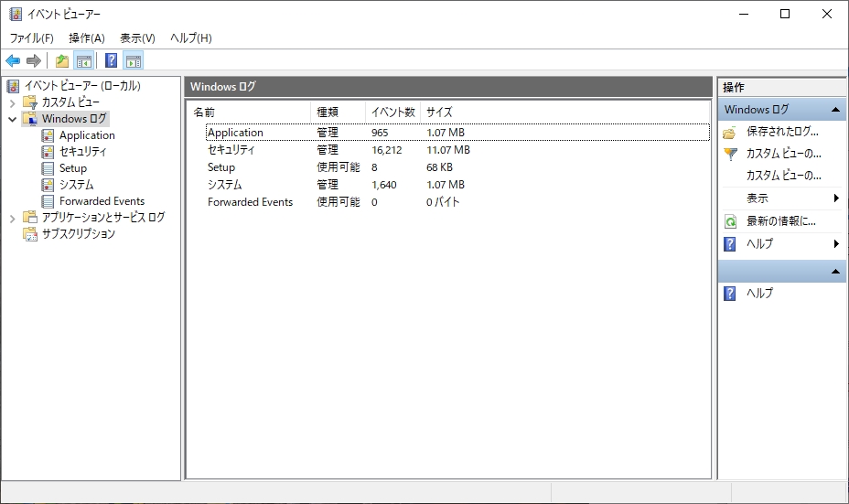Click the Windows ログ folder icon in tree
Image resolution: width=849 pixels, height=504 pixels.
pyautogui.click(x=30, y=119)
